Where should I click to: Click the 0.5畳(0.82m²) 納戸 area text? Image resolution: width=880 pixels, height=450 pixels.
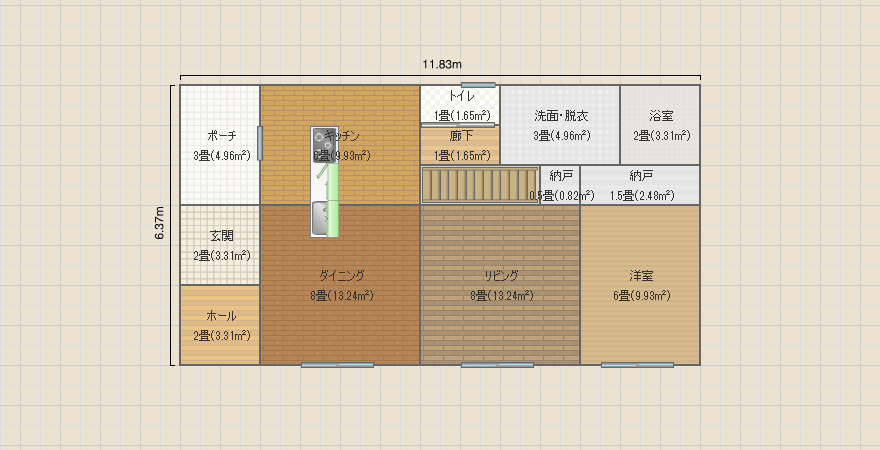[562, 196]
